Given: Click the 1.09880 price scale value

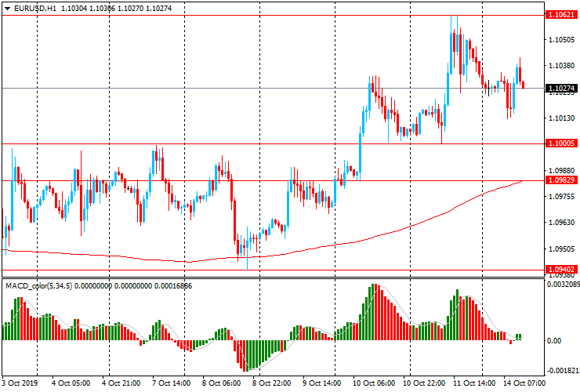Looking at the screenshot, I should pos(562,171).
